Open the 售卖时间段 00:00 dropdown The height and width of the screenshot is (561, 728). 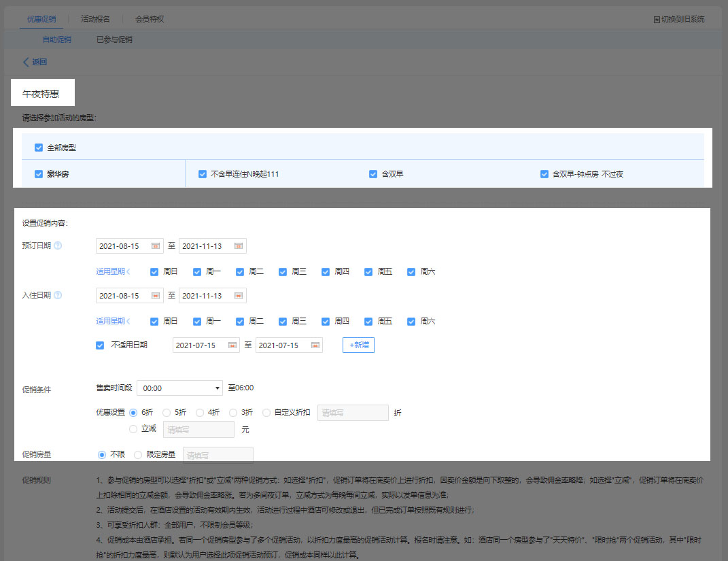coord(179,388)
